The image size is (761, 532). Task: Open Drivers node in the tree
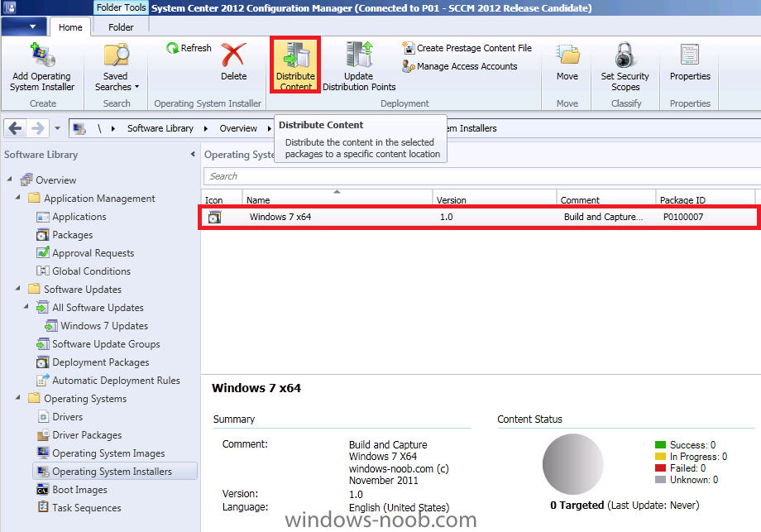pos(68,417)
